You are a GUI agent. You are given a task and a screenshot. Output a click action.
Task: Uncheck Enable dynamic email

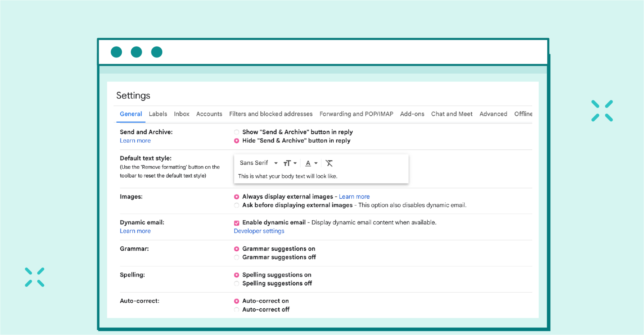pos(236,222)
